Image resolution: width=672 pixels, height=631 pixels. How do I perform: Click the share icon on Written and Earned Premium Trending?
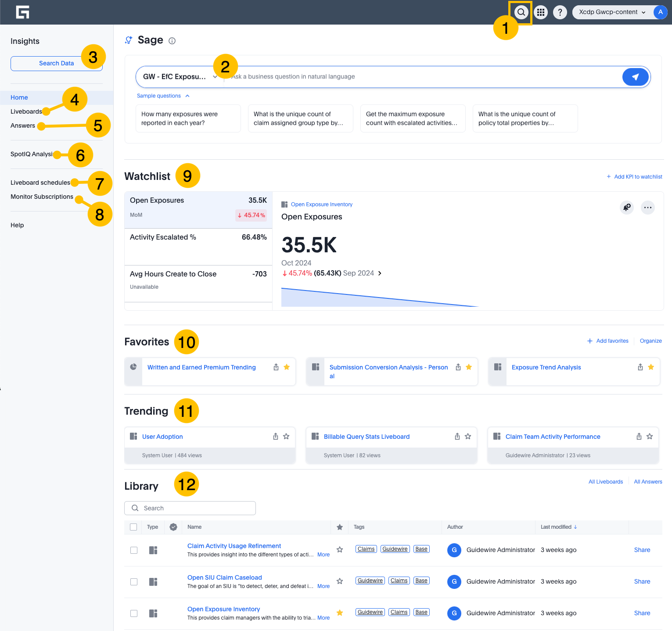(x=276, y=367)
